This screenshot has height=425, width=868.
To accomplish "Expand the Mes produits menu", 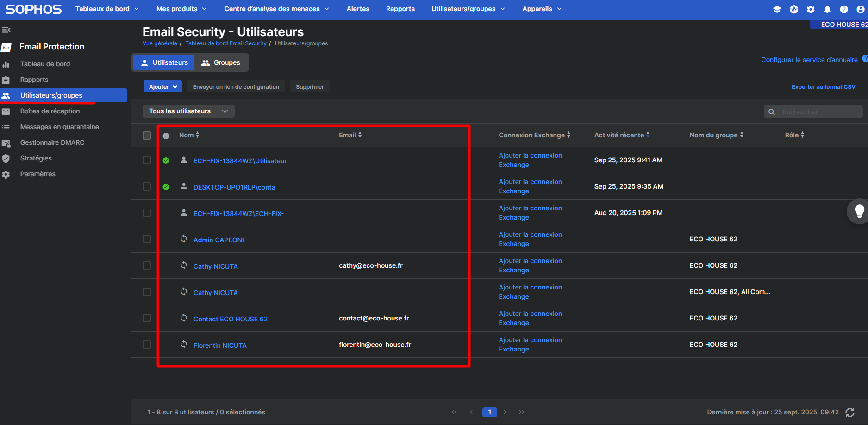I will click(x=181, y=9).
